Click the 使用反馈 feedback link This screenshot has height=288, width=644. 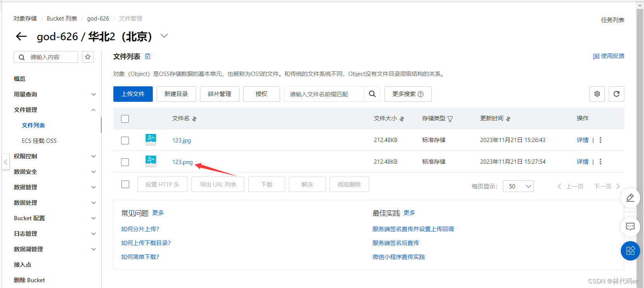tap(609, 56)
